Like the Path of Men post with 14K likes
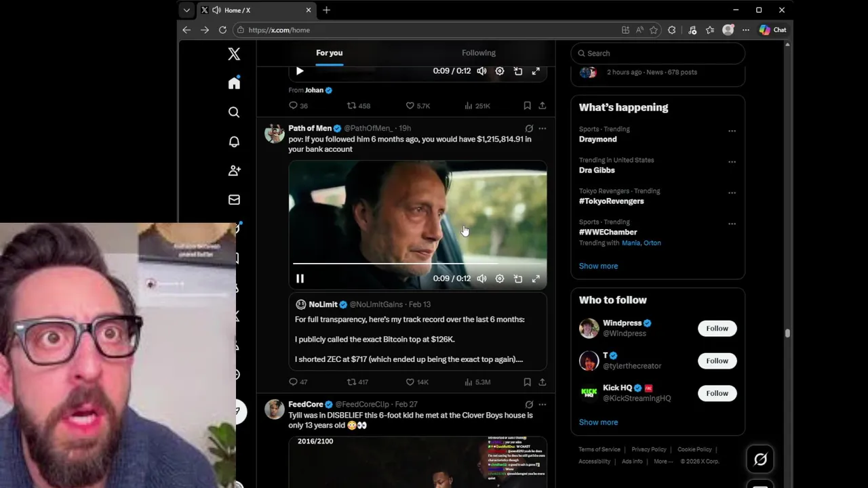 pyautogui.click(x=417, y=382)
